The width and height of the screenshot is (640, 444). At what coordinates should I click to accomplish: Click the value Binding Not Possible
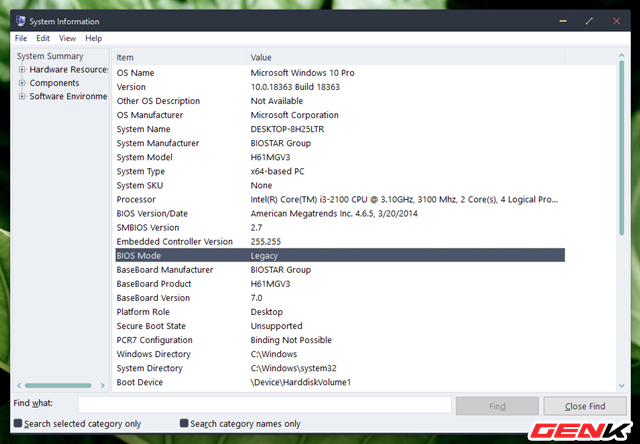tap(291, 340)
